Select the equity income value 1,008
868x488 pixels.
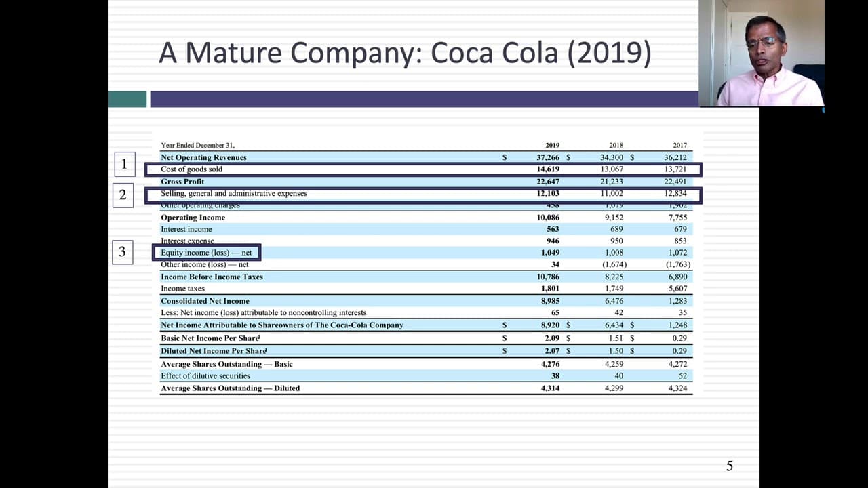(614, 253)
